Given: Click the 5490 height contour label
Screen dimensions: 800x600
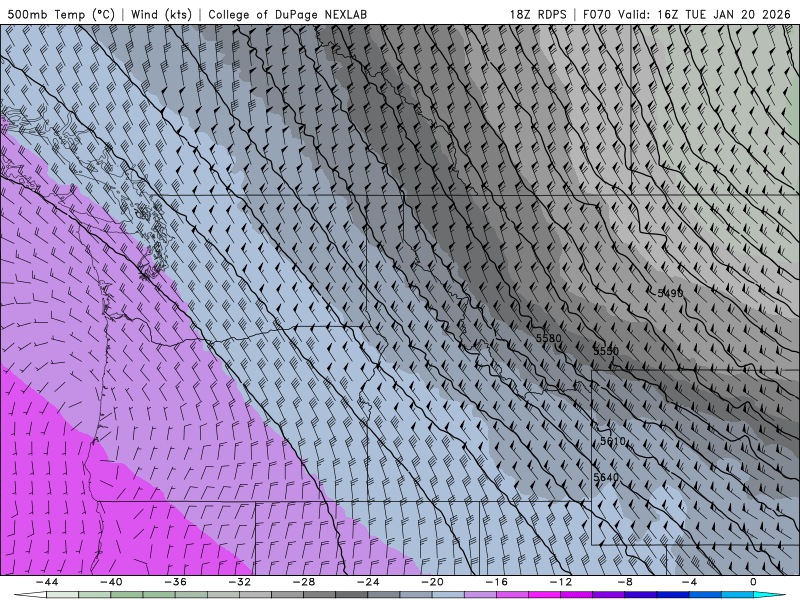Looking at the screenshot, I should tap(669, 293).
